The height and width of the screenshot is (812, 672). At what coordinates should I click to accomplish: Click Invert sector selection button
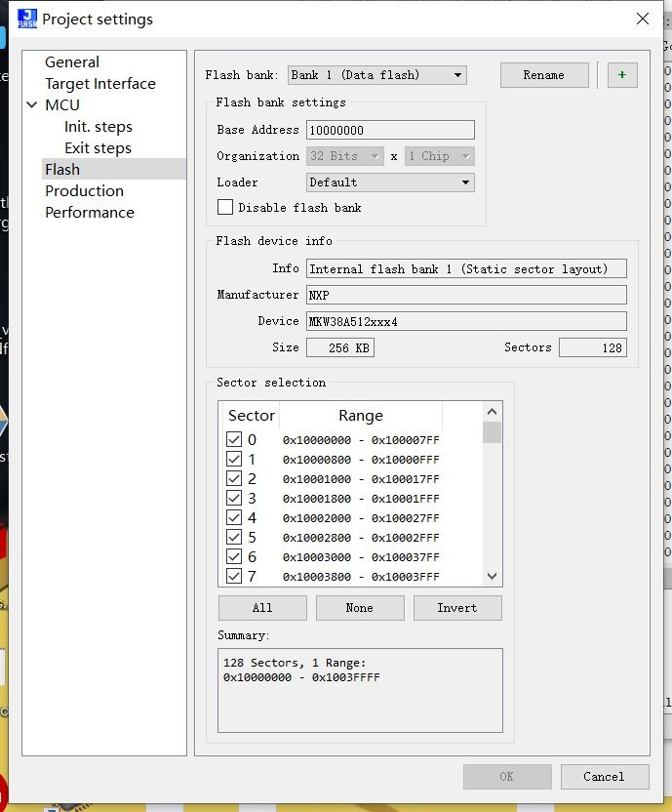457,608
